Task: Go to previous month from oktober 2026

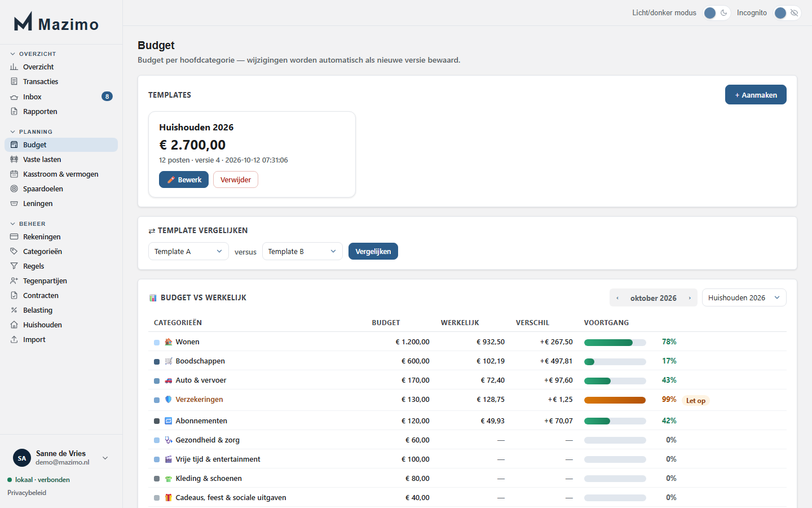Action: (617, 298)
